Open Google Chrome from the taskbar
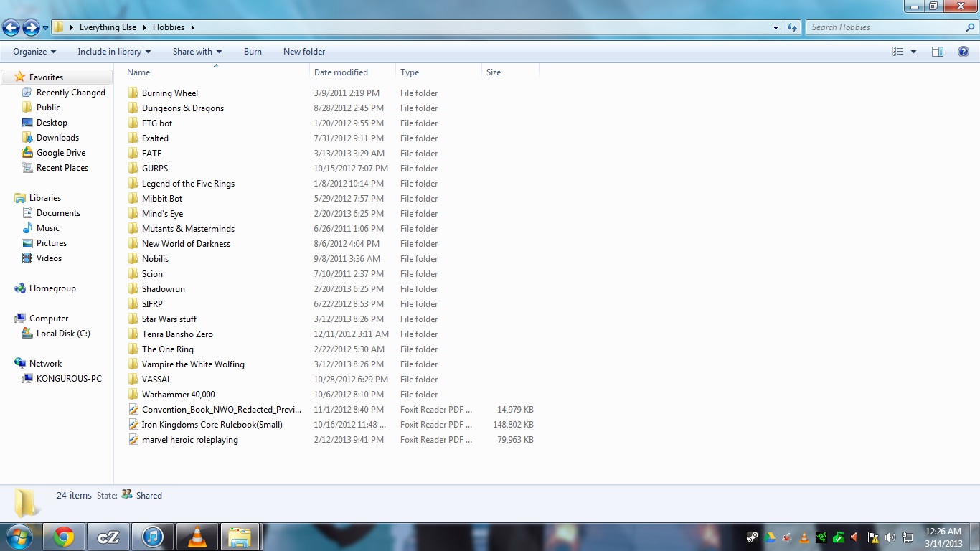 point(64,537)
